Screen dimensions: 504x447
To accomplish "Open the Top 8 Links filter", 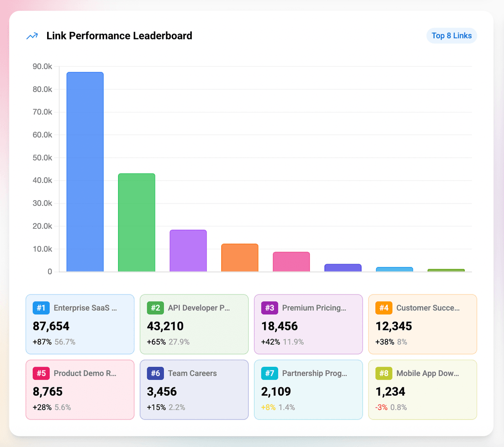I will pyautogui.click(x=451, y=35).
